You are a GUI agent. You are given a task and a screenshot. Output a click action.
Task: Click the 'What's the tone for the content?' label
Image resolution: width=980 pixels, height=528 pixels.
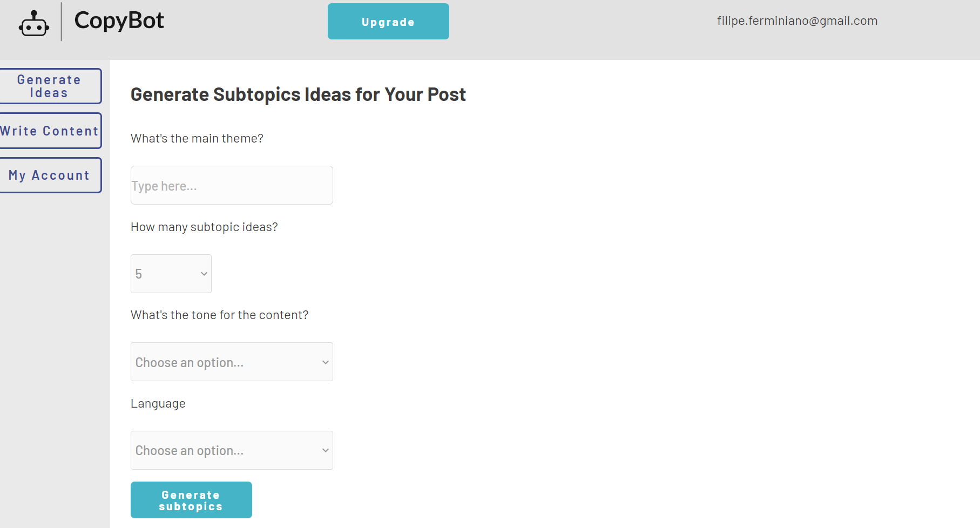click(x=219, y=315)
